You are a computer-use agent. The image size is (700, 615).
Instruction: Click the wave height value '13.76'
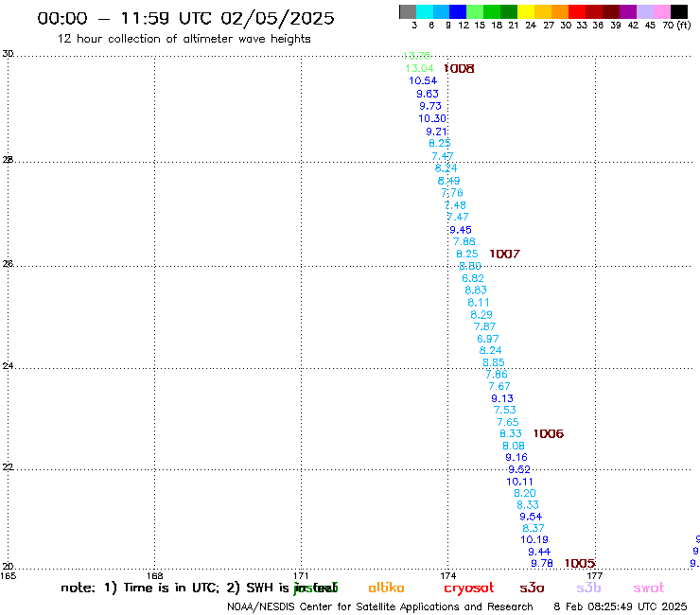[x=416, y=56]
